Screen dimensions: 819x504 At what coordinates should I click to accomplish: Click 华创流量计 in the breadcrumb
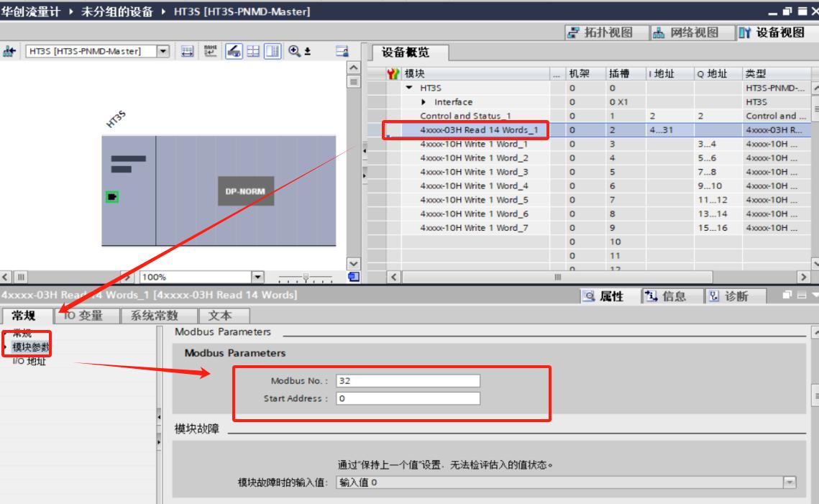[31, 12]
